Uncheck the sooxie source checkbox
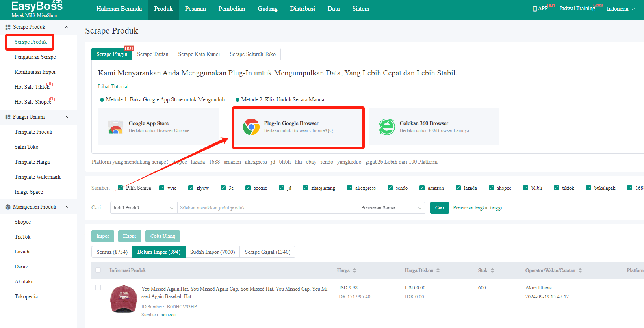Image resolution: width=644 pixels, height=328 pixels. 248,188
